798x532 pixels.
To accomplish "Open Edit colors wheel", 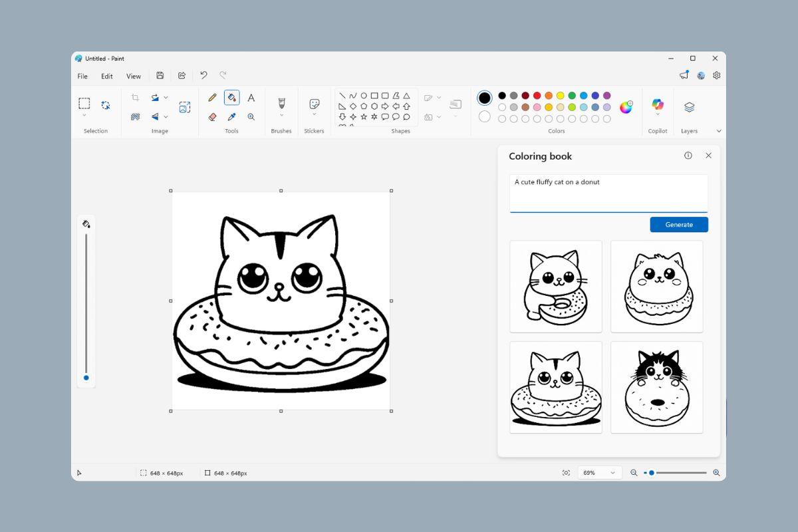I will (626, 107).
